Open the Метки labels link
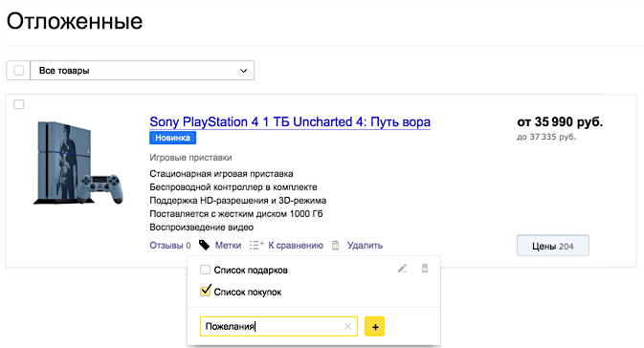This screenshot has height=348, width=644. (x=228, y=246)
